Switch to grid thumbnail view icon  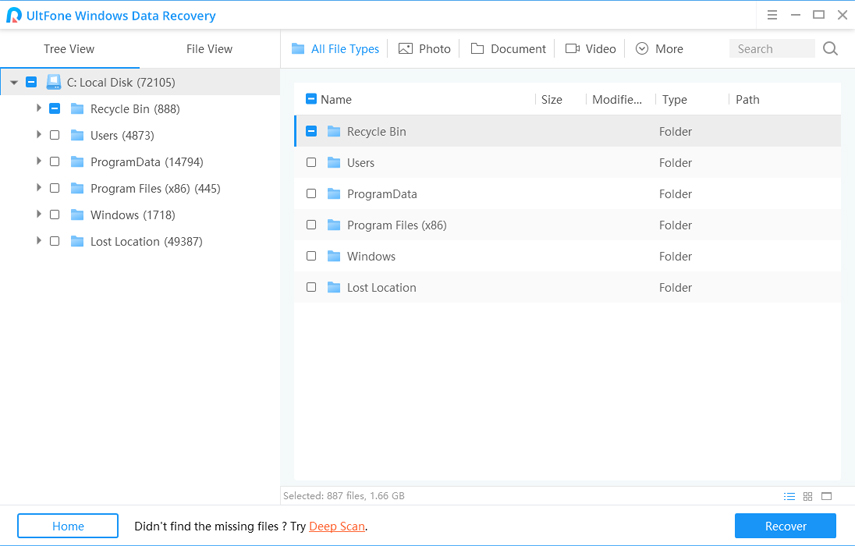tap(808, 496)
